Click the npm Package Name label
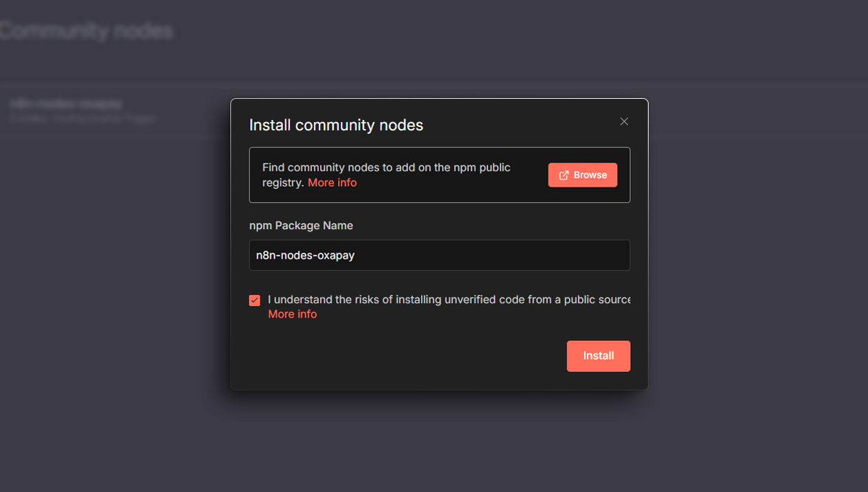 pyautogui.click(x=301, y=225)
